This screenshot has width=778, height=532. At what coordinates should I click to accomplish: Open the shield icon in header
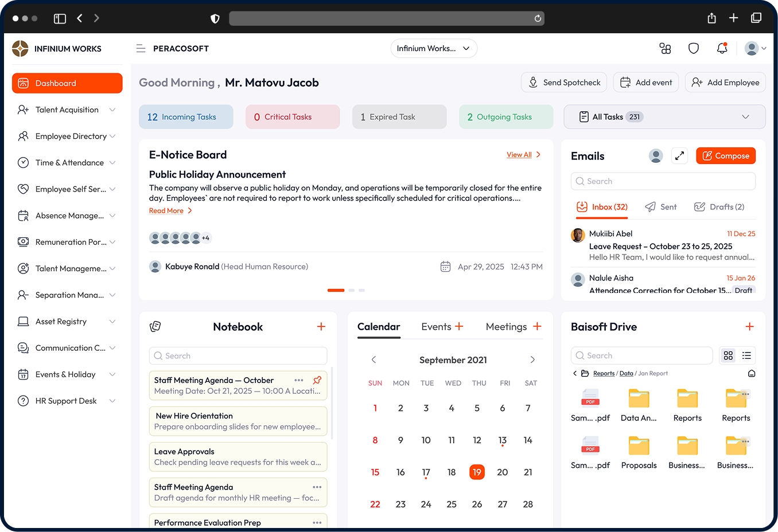(694, 49)
